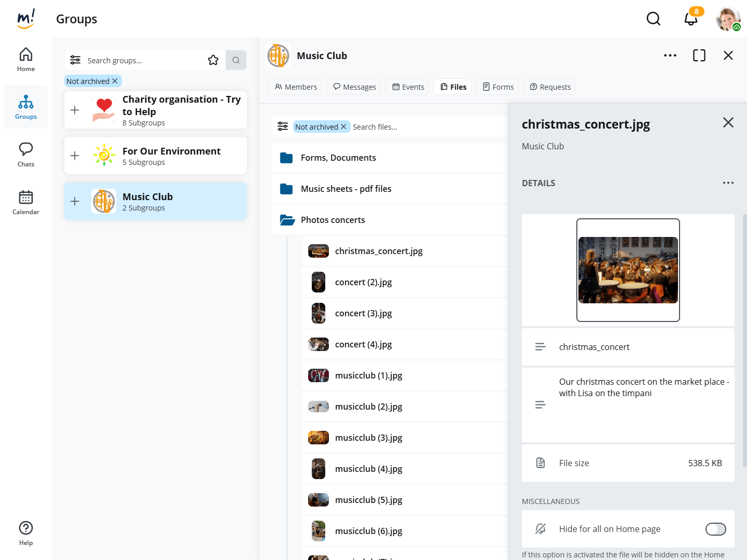Screen dimensions: 747x560
Task: Expand Music Club to fullscreen
Action: click(x=699, y=55)
